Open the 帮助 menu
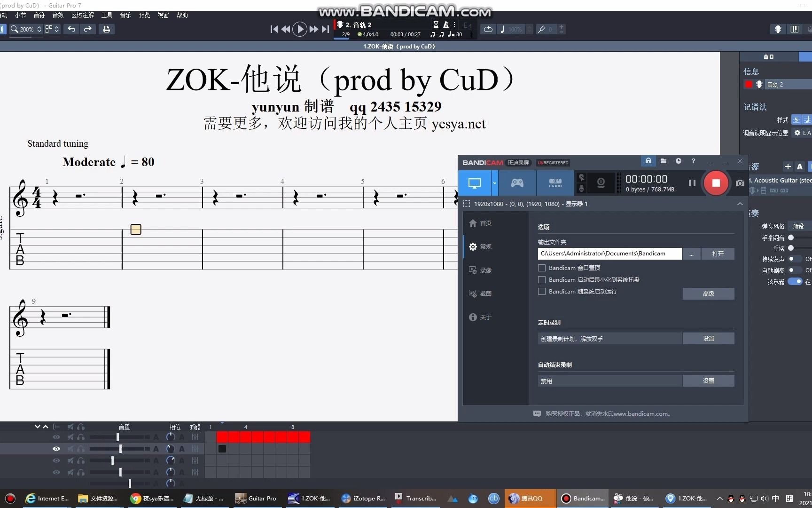The height and width of the screenshot is (508, 812). tap(182, 15)
